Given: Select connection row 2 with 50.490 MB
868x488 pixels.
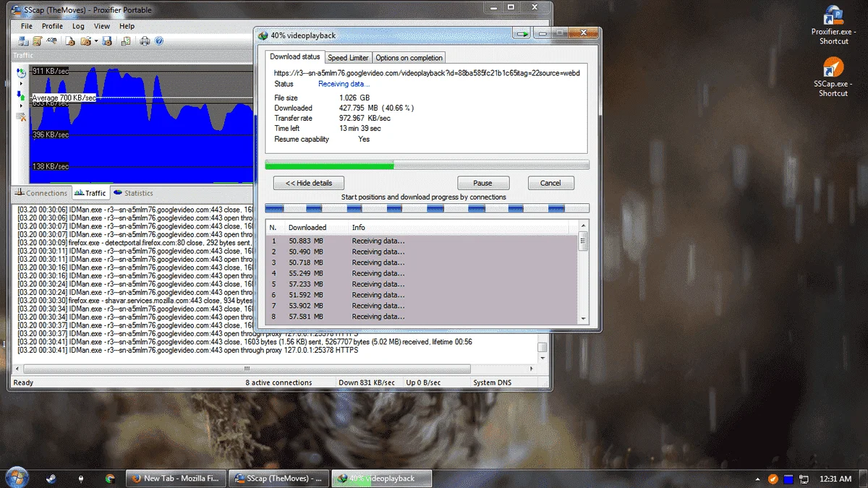Looking at the screenshot, I should pos(422,252).
